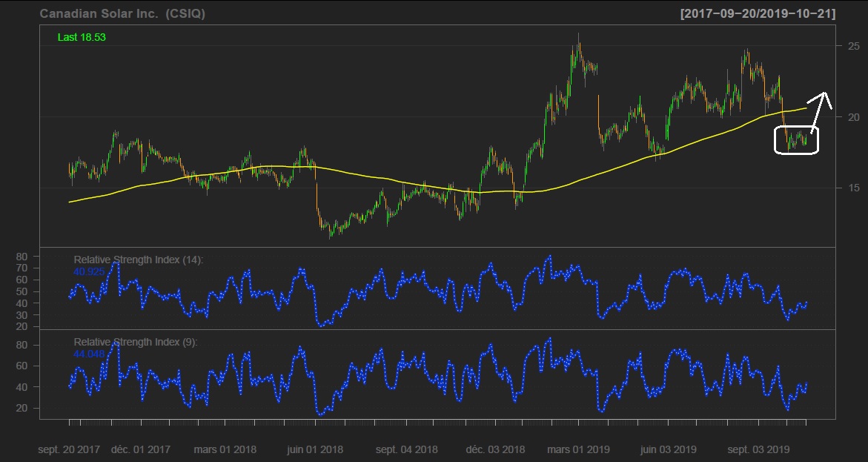Click the x-axis date déc. 03 2018
868x462 pixels.
pyautogui.click(x=495, y=449)
